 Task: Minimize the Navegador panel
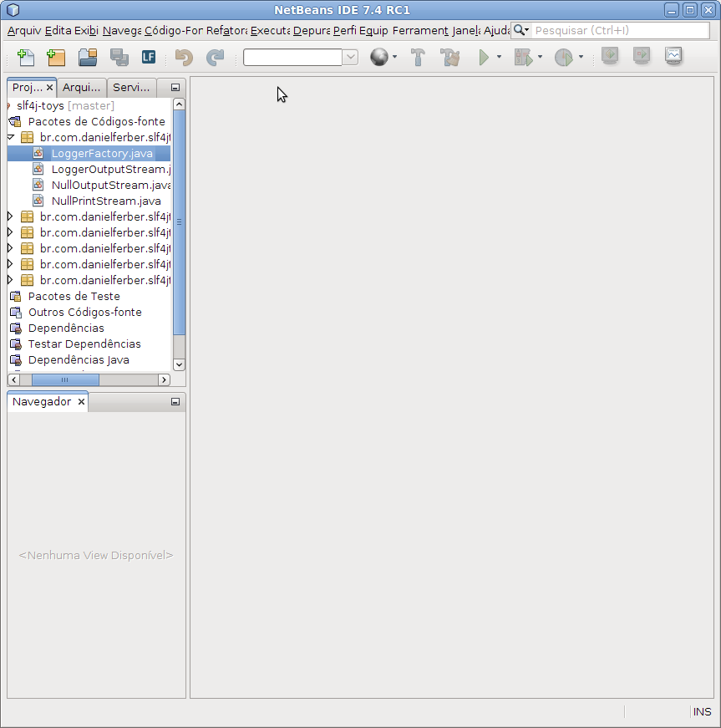(x=175, y=401)
